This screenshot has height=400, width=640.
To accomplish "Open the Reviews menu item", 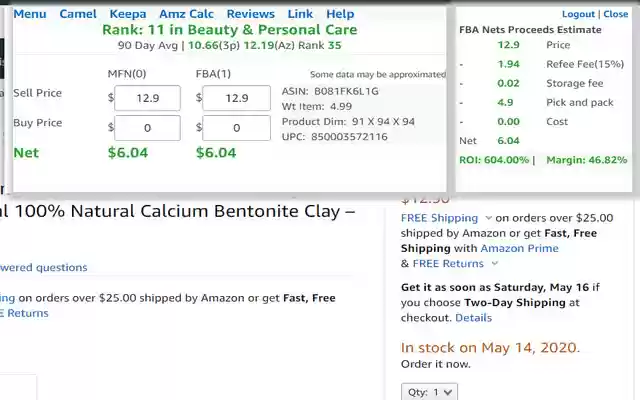I will coord(250,14).
